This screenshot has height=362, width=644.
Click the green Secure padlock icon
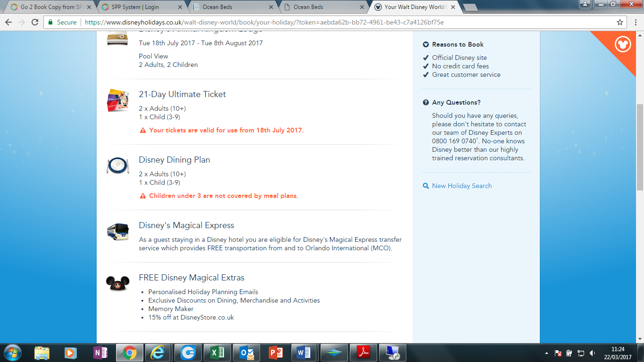coord(50,22)
